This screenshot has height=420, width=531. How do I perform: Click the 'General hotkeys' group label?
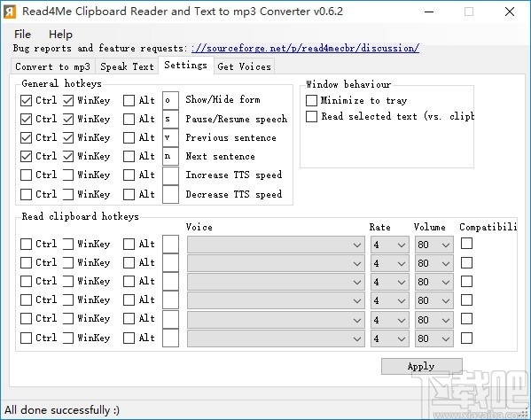61,83
